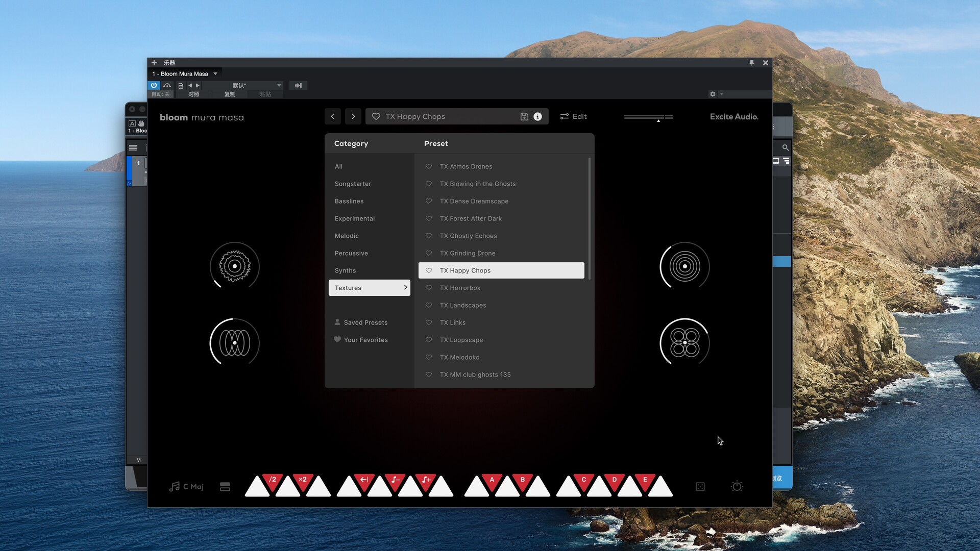Image resolution: width=980 pixels, height=551 pixels.
Task: Click the double speed x2 red key
Action: [x=303, y=481]
